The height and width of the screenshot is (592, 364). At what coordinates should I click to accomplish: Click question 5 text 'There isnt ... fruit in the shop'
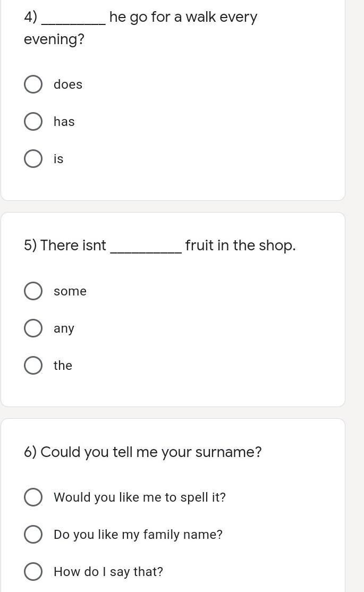click(160, 246)
